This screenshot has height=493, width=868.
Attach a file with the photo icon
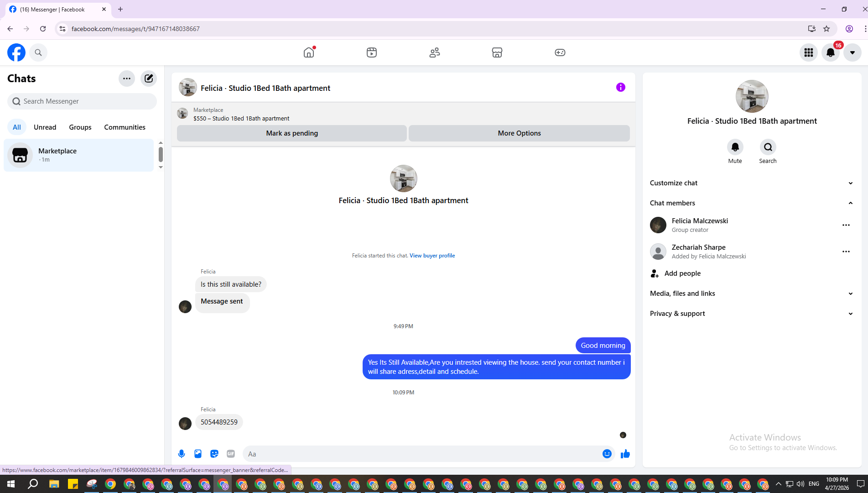pos(198,454)
